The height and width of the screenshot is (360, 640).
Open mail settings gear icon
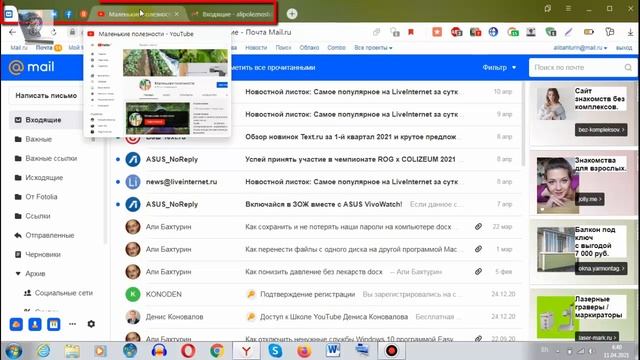point(91,324)
